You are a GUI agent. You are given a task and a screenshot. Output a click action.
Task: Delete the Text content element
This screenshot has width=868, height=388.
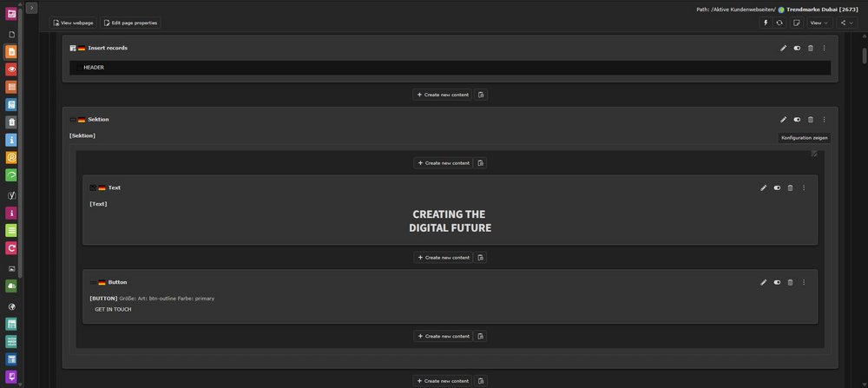click(790, 187)
